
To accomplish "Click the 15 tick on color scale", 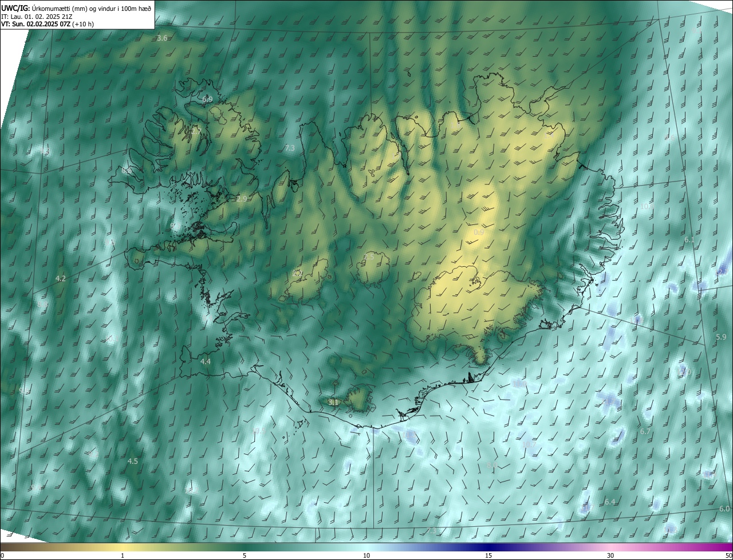I will 488,555.
